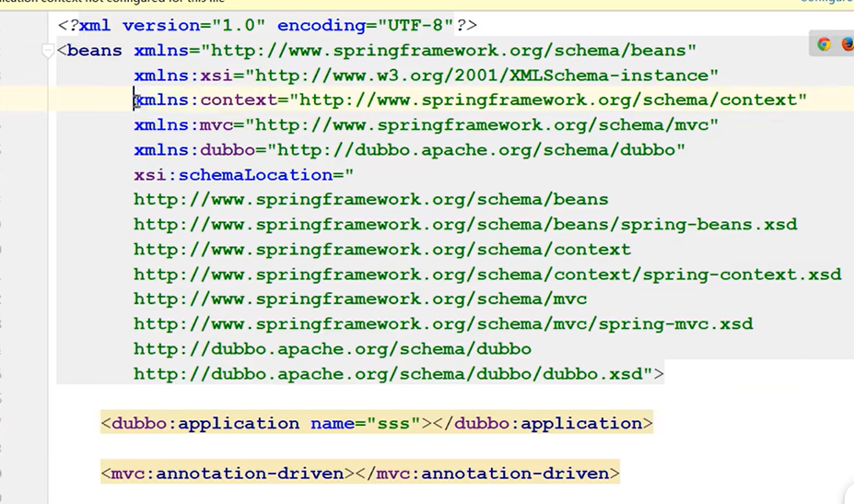Click the dubbo.xsd URL line
Viewport: 854px width, 504px height.
click(399, 374)
